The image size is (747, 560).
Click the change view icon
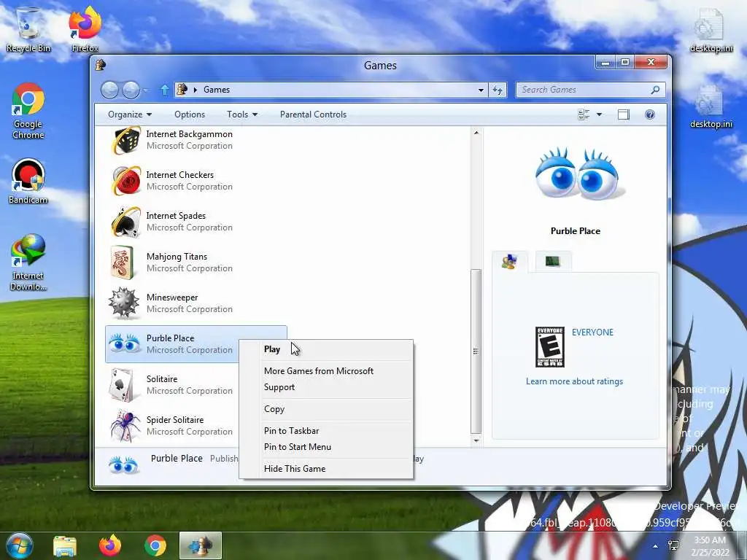click(x=584, y=114)
